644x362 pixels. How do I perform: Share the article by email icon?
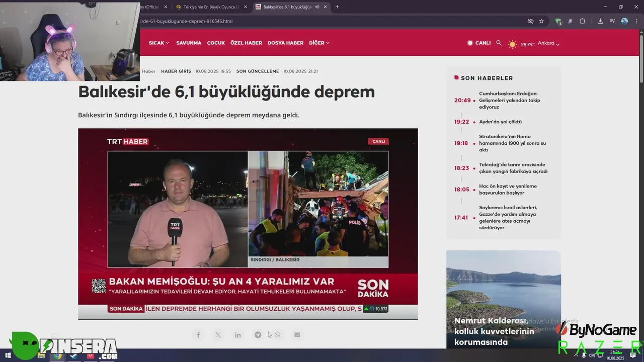click(x=297, y=335)
